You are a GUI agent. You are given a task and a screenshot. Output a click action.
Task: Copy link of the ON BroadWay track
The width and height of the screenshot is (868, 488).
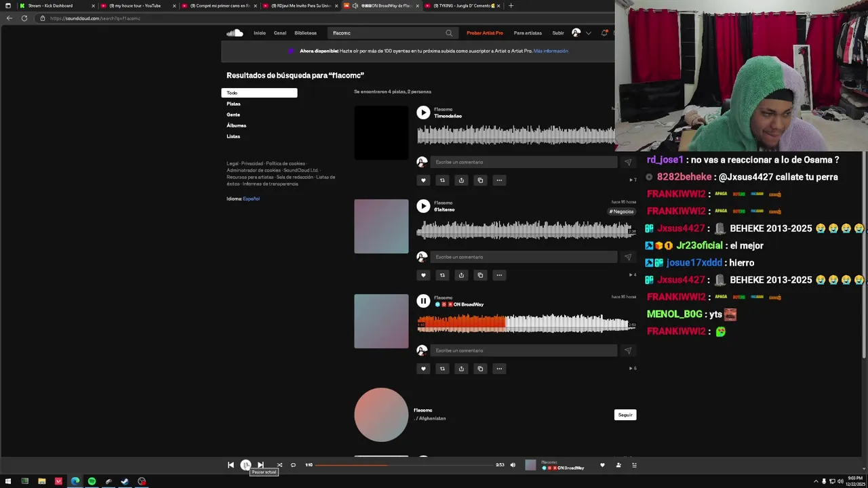(480, 369)
